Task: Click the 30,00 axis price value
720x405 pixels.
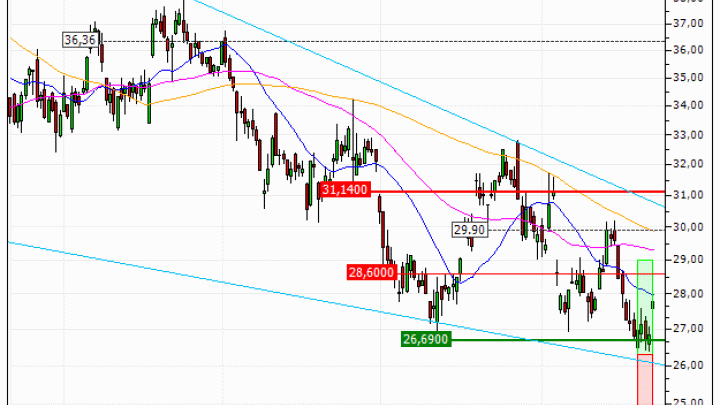Action: point(688,227)
